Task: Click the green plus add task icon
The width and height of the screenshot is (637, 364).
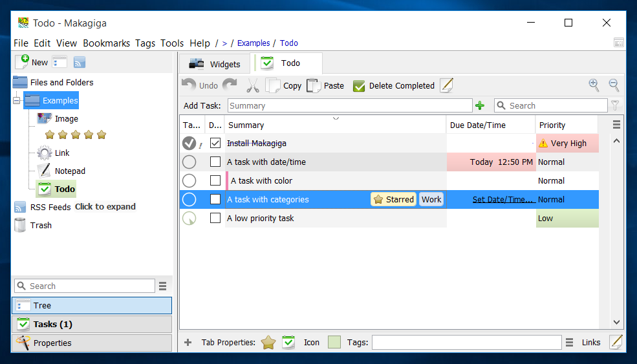Action: click(480, 105)
